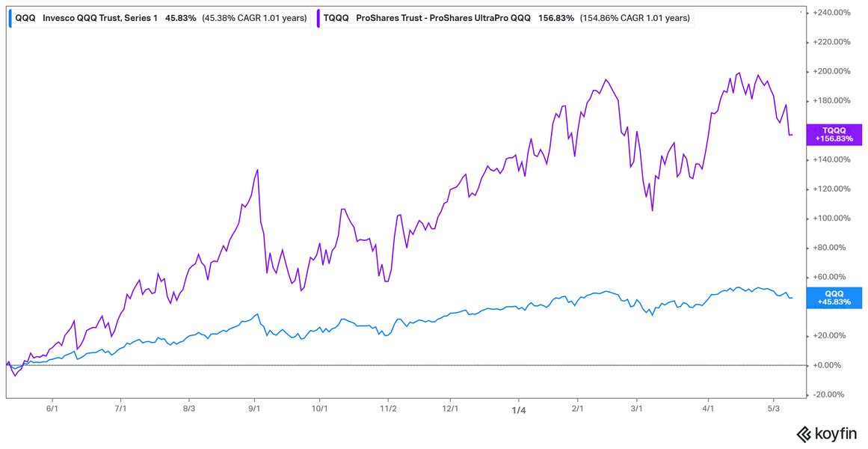The width and height of the screenshot is (868, 449).
Task: Click the bold 1/4 date label
Action: point(519,409)
